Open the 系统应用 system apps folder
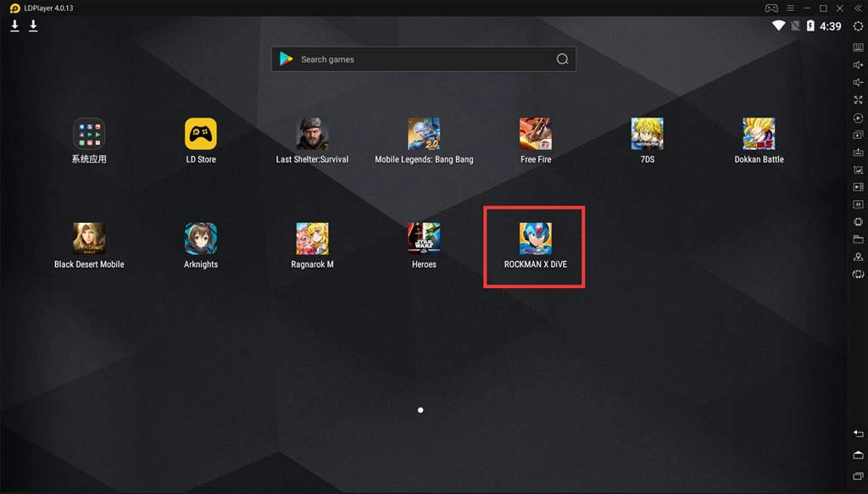 point(88,133)
